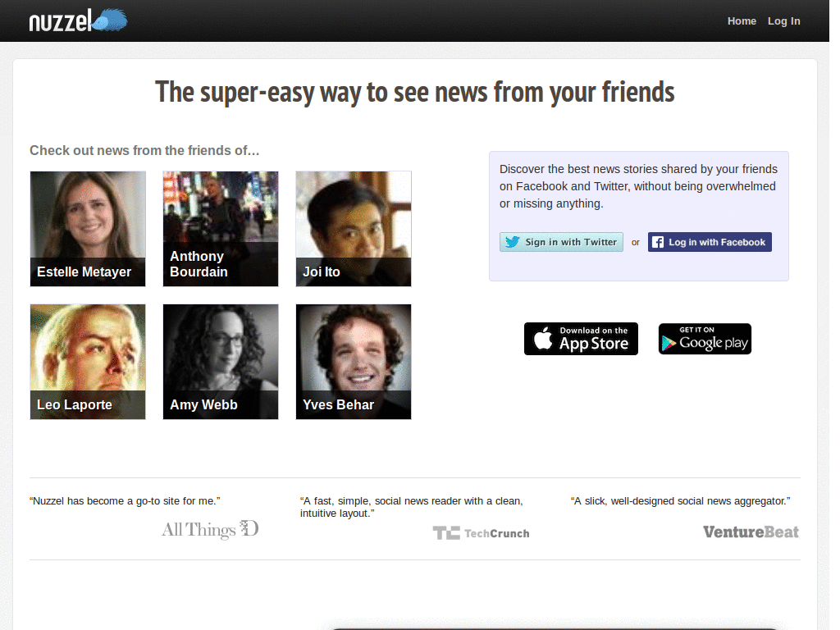The image size is (840, 630).
Task: Get it on Google Play badge
Action: pos(705,339)
